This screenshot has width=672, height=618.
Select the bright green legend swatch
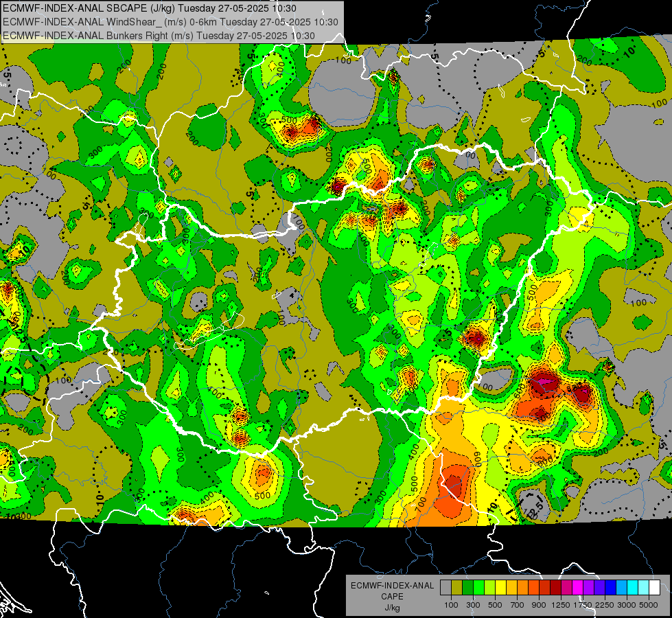pos(478,587)
